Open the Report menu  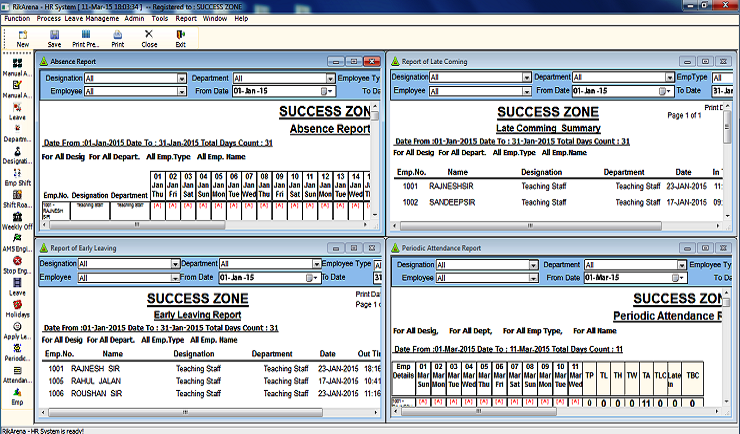click(186, 19)
